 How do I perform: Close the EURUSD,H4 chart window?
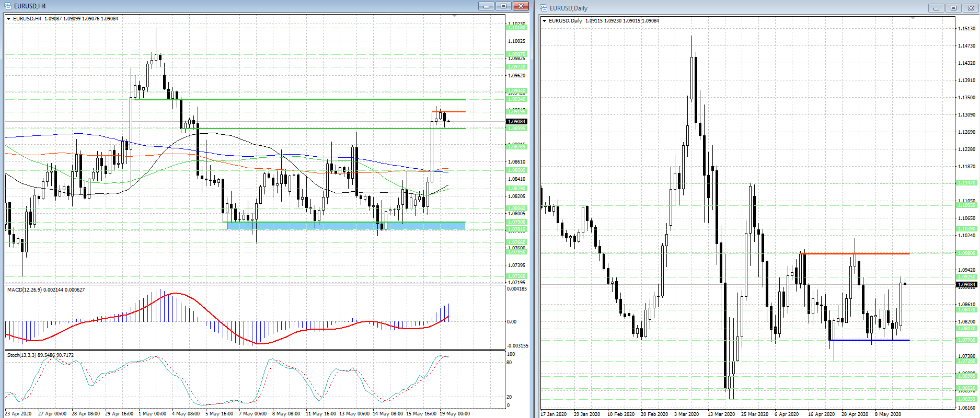(x=521, y=6)
